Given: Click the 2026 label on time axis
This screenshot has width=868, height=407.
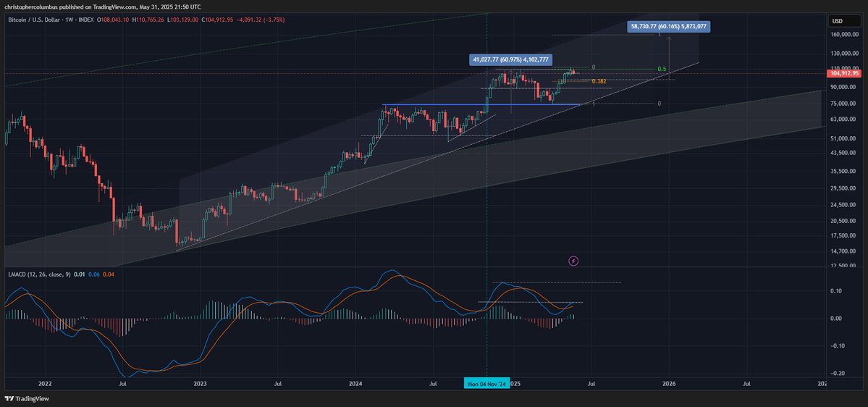Looking at the screenshot, I should pos(669,382).
